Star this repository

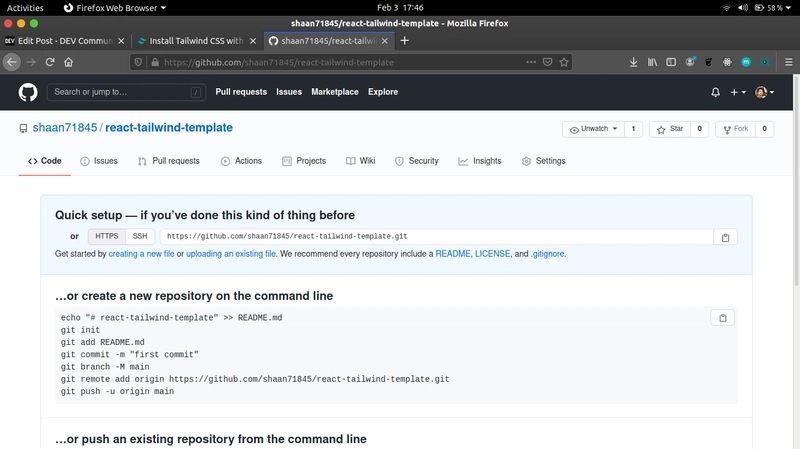coord(670,129)
